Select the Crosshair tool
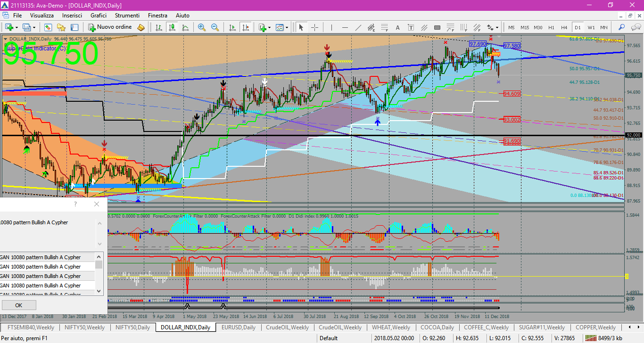The height and width of the screenshot is (343, 644). [315, 27]
